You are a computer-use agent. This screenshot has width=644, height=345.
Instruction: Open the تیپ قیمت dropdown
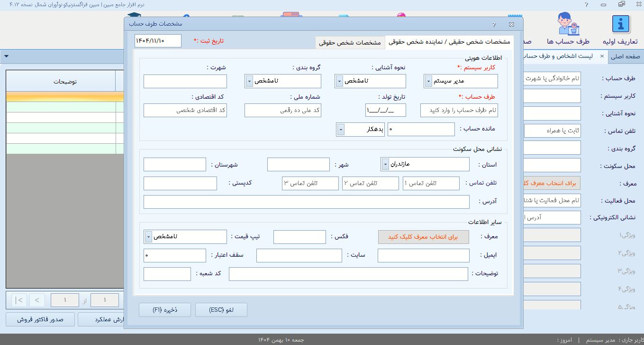tap(148, 236)
